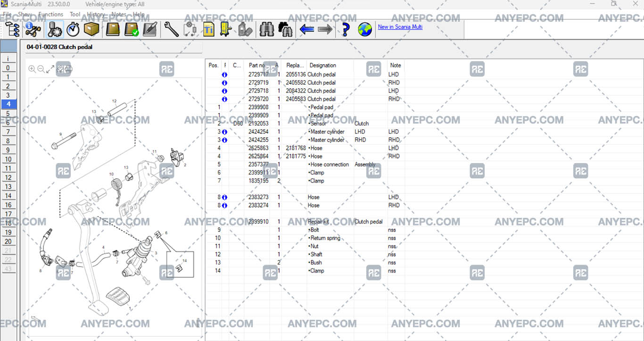Image resolution: width=644 pixels, height=341 pixels.
Task: Click info icon for Hose 2383273
Action: point(224,198)
